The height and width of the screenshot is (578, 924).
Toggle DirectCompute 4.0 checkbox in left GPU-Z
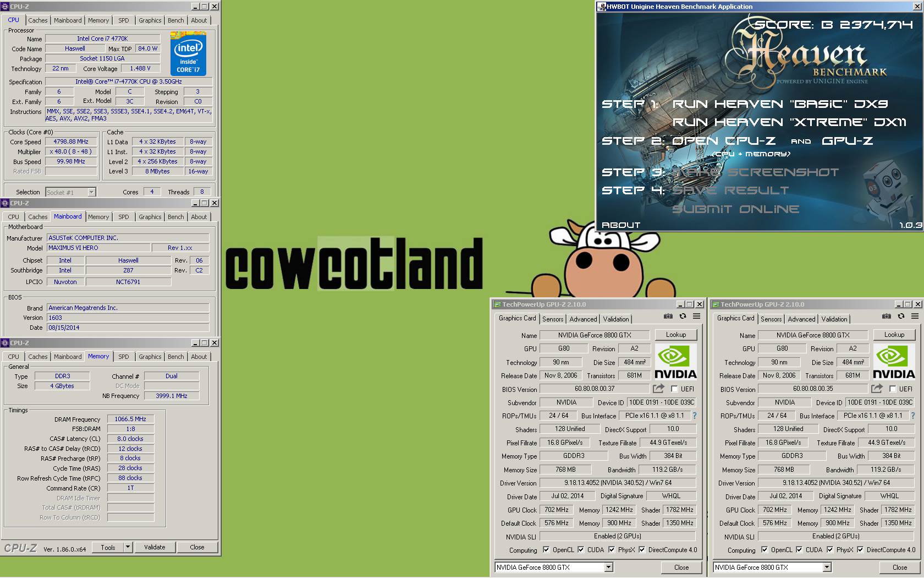pyautogui.click(x=642, y=550)
